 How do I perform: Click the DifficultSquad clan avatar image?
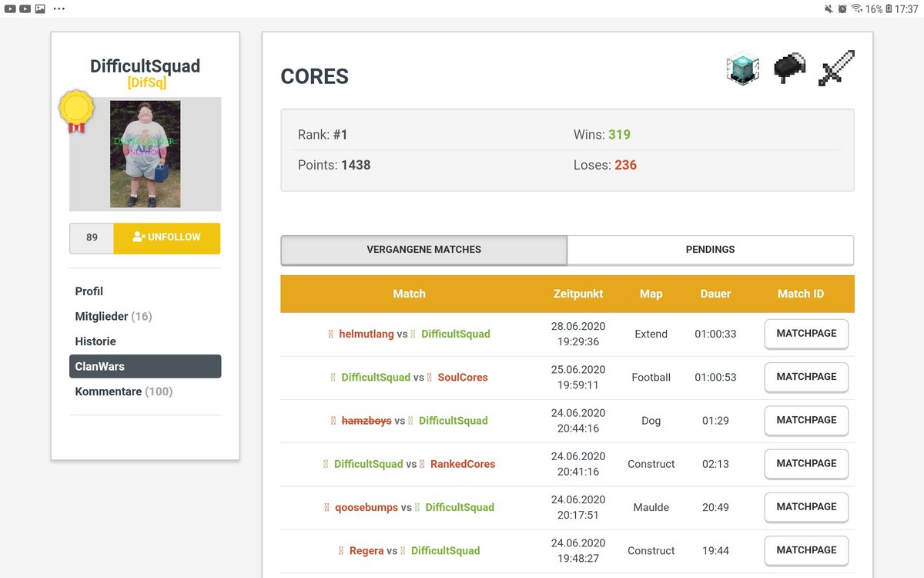145,154
